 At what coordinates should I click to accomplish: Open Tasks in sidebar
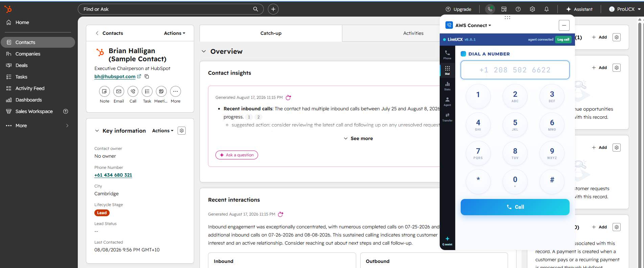[38, 77]
